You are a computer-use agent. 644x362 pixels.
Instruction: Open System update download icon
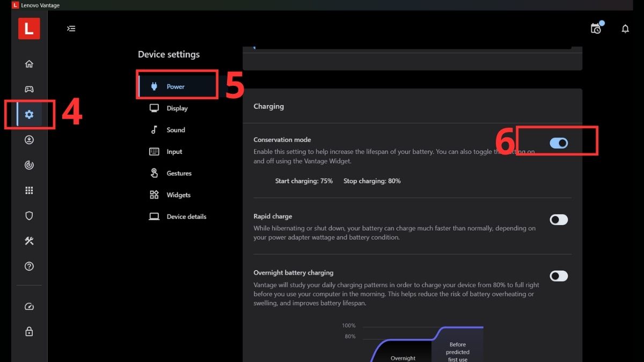click(x=29, y=140)
